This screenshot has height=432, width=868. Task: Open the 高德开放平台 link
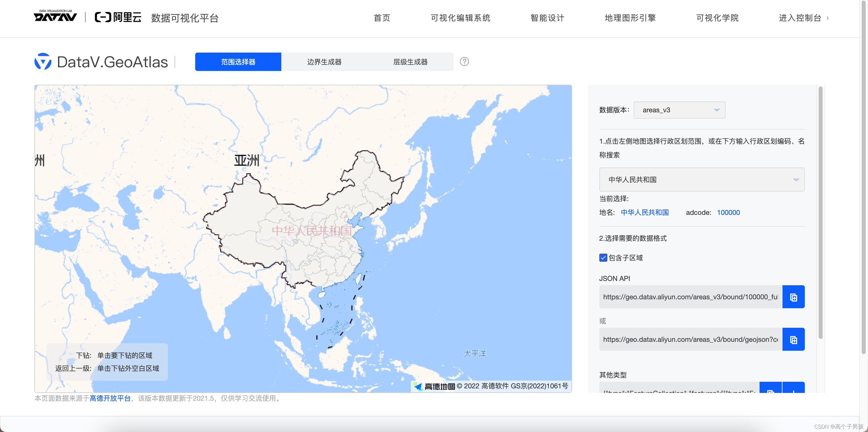pos(110,398)
